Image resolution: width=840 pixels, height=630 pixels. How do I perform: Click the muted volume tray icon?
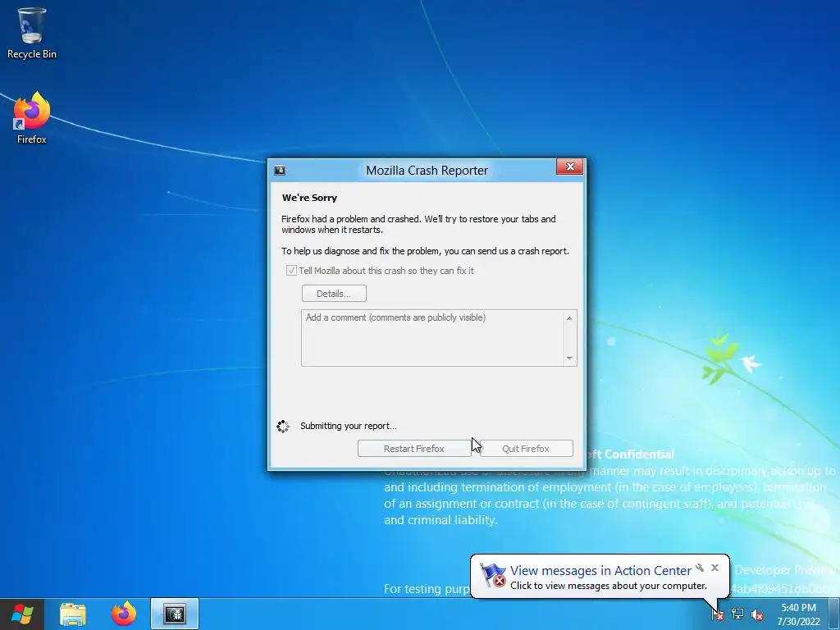coord(757,614)
